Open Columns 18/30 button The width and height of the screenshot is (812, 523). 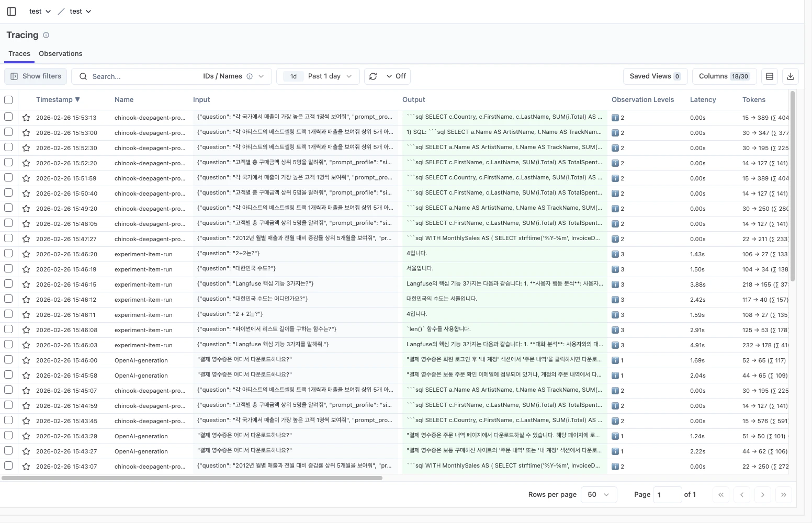(725, 76)
